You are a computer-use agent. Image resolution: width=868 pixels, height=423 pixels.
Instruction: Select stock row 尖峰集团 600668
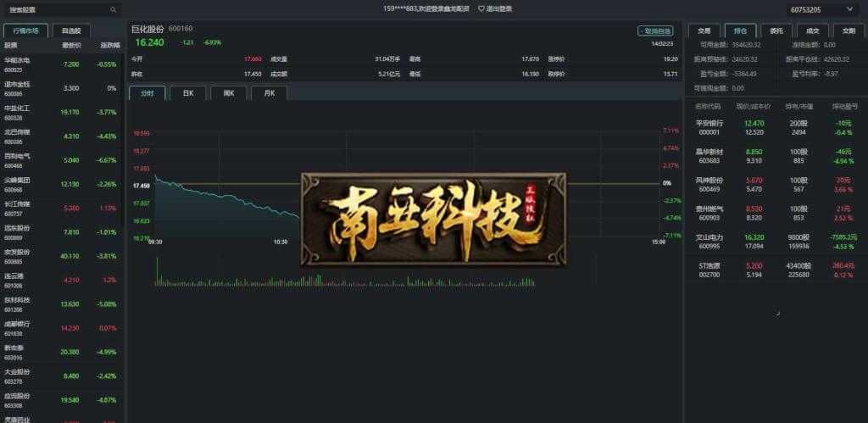[61, 184]
